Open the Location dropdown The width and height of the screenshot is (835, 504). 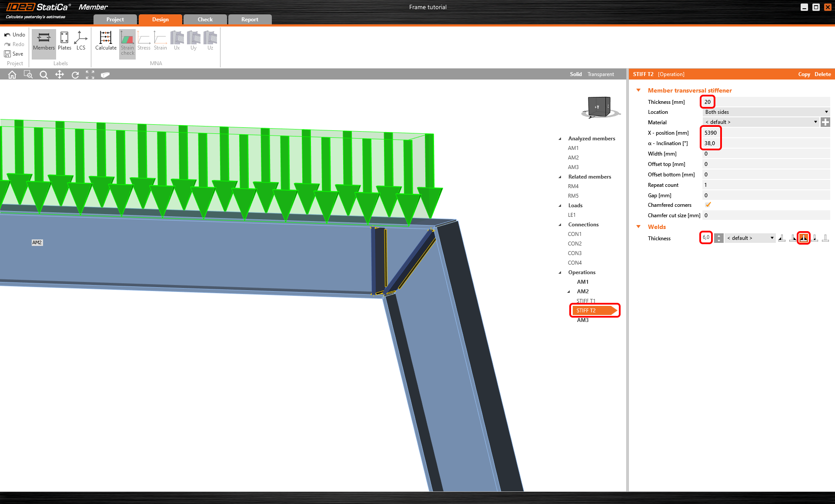[x=766, y=112]
